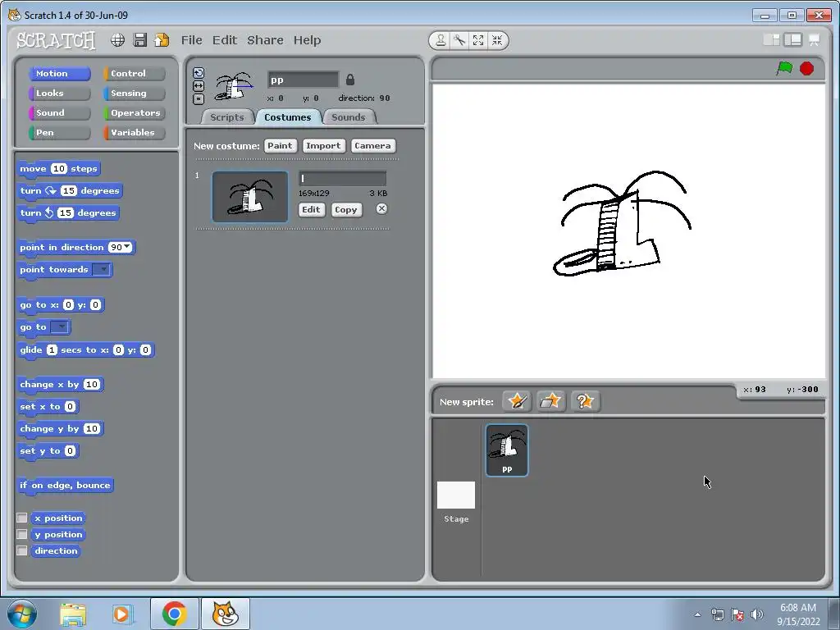Toggle the sprite drag lock icon

point(349,80)
